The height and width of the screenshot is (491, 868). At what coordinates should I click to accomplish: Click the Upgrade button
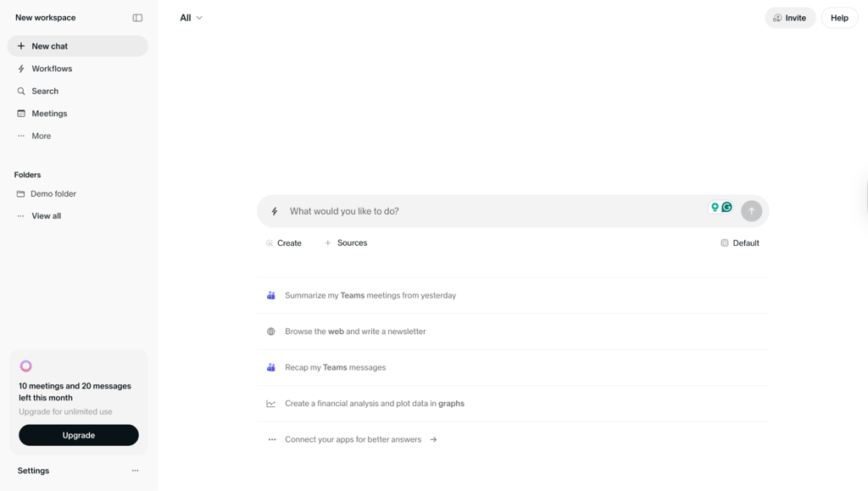click(x=79, y=435)
